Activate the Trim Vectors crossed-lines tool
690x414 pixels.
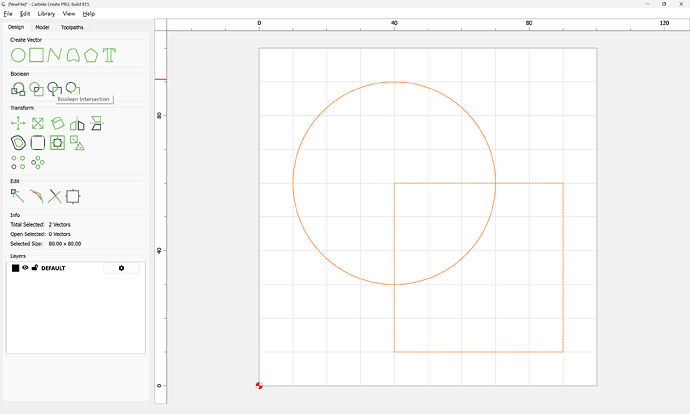pyautogui.click(x=55, y=196)
